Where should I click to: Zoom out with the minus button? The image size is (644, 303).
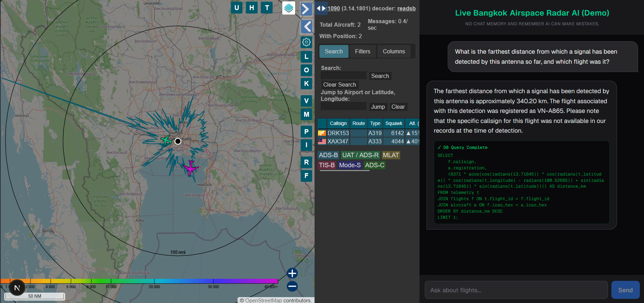pos(292,286)
